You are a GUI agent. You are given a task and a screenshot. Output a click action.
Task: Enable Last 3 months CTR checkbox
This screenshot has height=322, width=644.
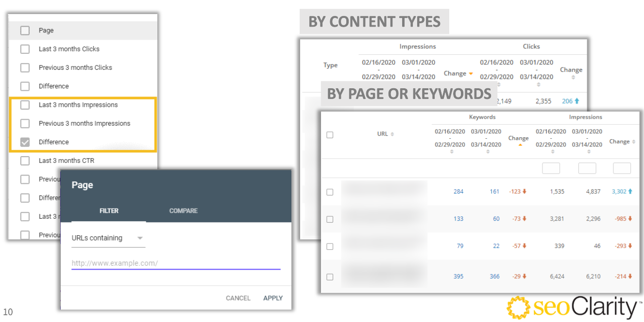point(25,161)
